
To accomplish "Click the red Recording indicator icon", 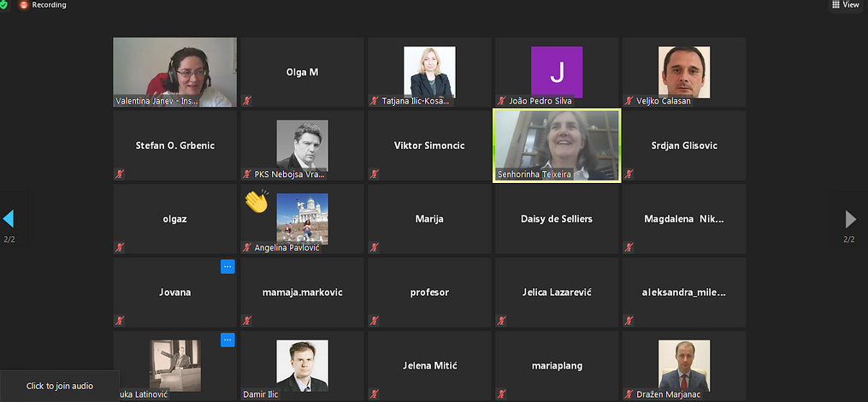I will point(24,5).
